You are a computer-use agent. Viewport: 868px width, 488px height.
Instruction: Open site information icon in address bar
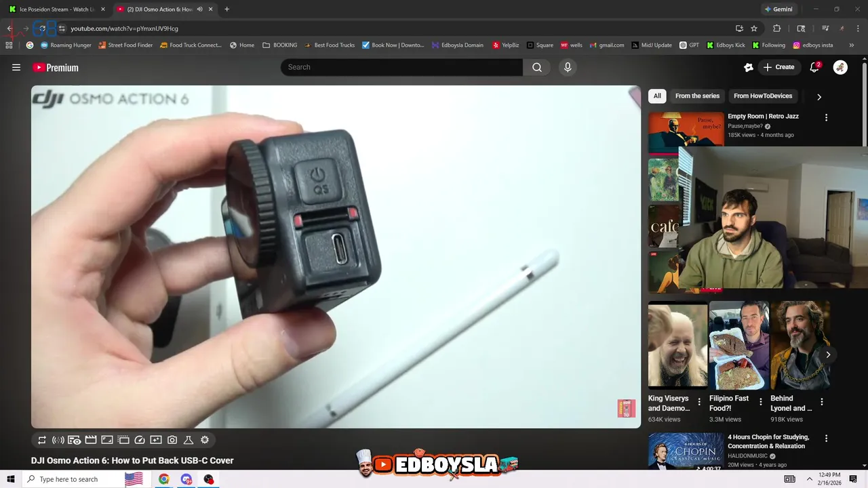[x=62, y=28]
